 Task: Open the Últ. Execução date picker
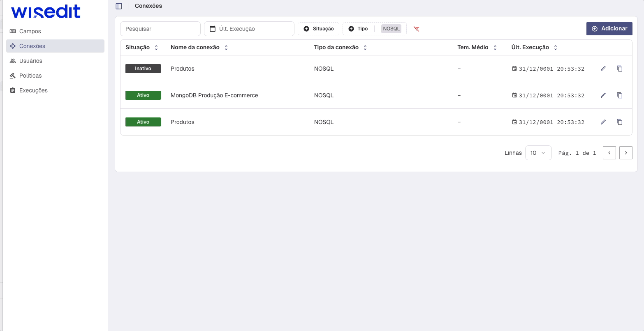click(249, 29)
